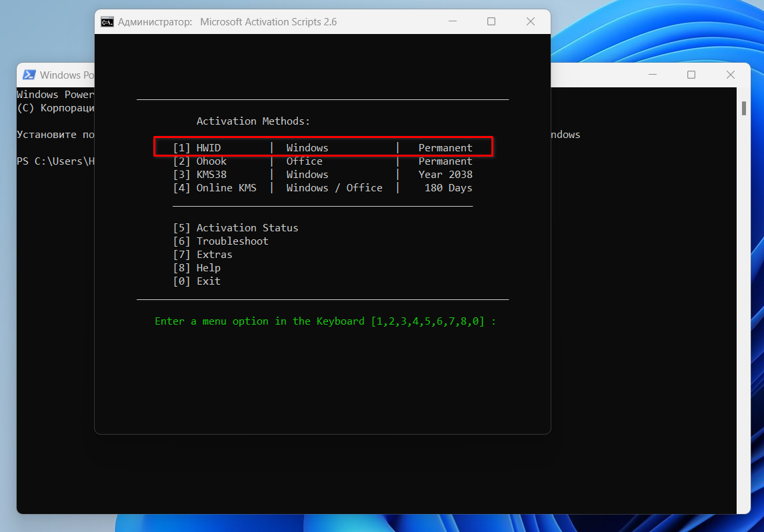Maximize the Windows PowerShell window
The height and width of the screenshot is (532, 764).
point(691,75)
